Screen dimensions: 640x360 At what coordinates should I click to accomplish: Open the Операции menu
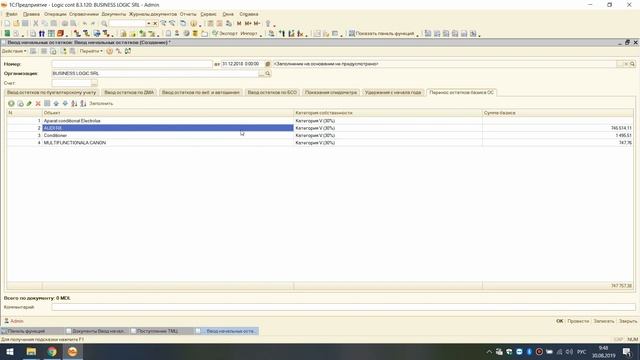tap(55, 14)
